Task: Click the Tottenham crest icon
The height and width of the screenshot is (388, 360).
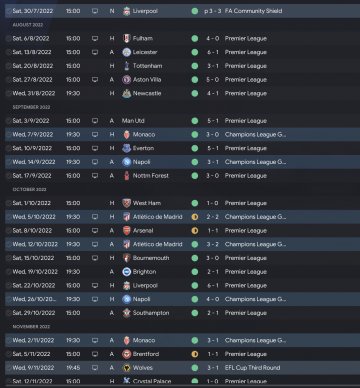Action: [127, 66]
